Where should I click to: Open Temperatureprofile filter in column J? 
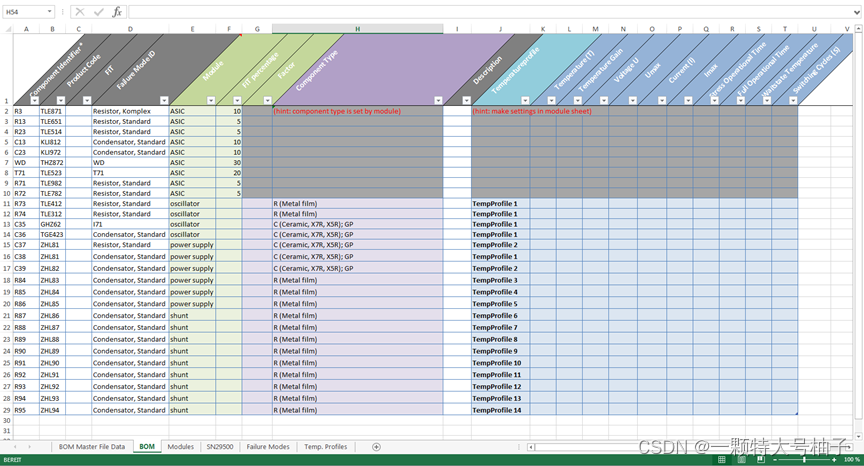[525, 100]
